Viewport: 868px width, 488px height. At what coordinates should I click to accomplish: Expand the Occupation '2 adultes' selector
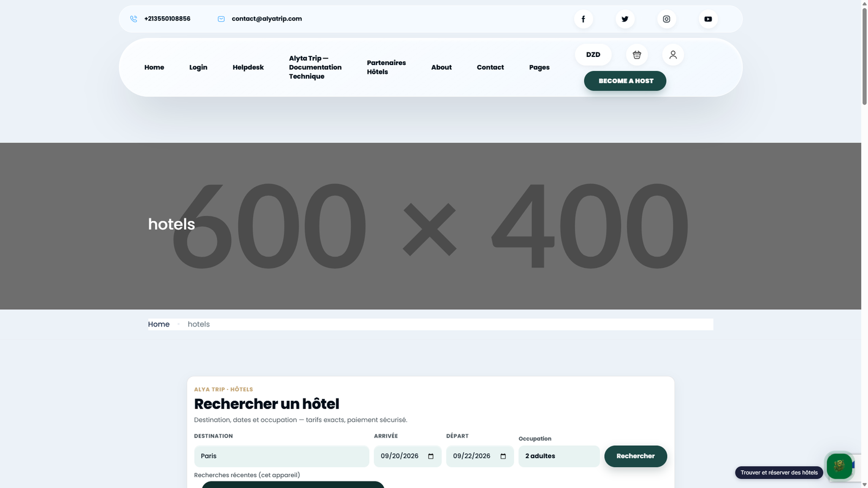(559, 457)
